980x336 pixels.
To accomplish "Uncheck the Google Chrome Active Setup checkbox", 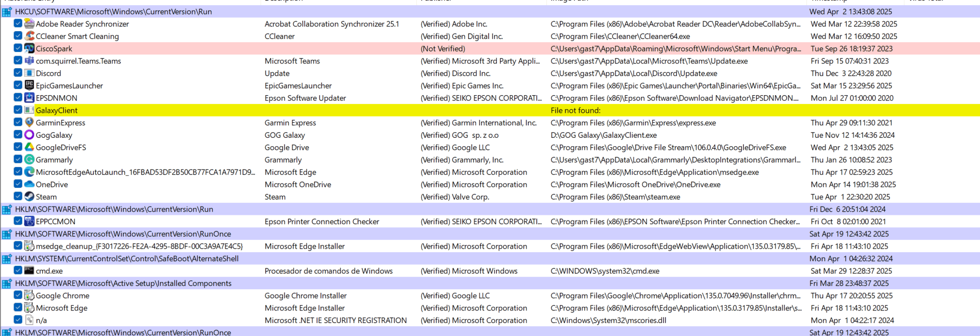I will [x=18, y=295].
